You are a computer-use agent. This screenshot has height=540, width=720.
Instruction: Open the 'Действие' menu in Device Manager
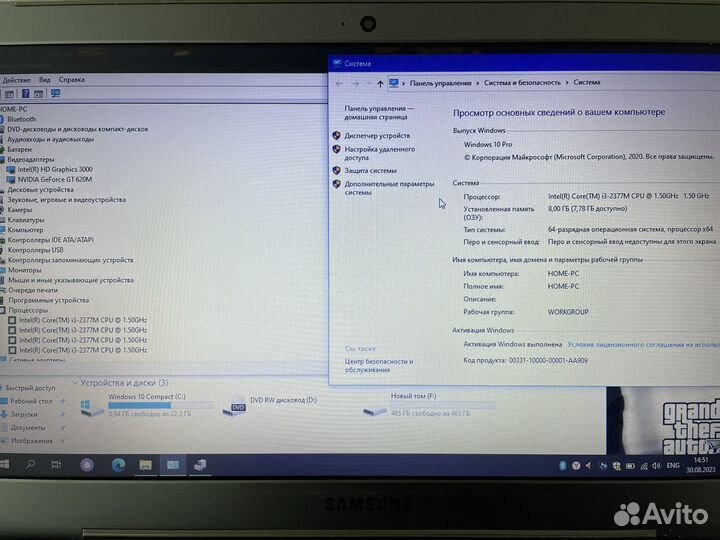point(16,80)
